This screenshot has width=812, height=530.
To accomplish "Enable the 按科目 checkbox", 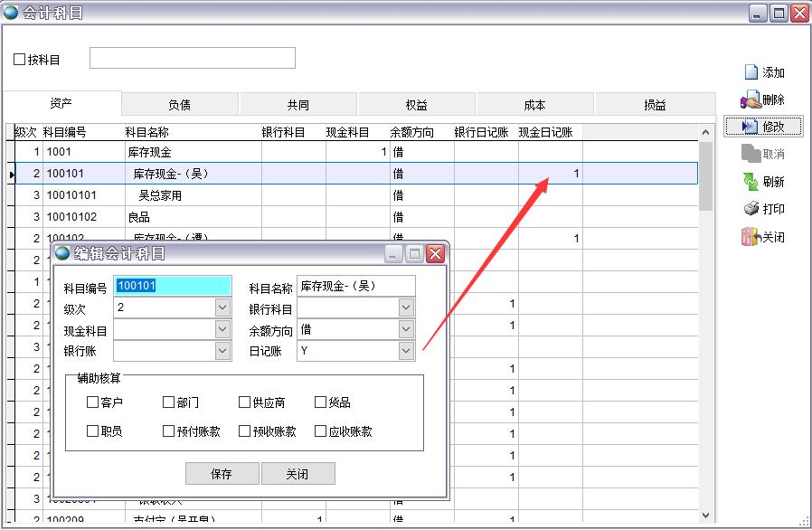I will click(20, 60).
